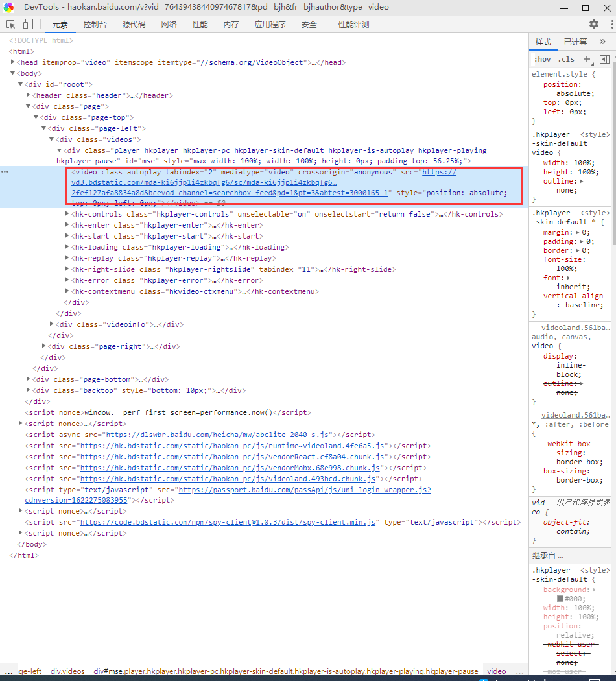Image resolution: width=616 pixels, height=681 pixels.
Task: Click the hk-replay element row
Action: coord(173,258)
